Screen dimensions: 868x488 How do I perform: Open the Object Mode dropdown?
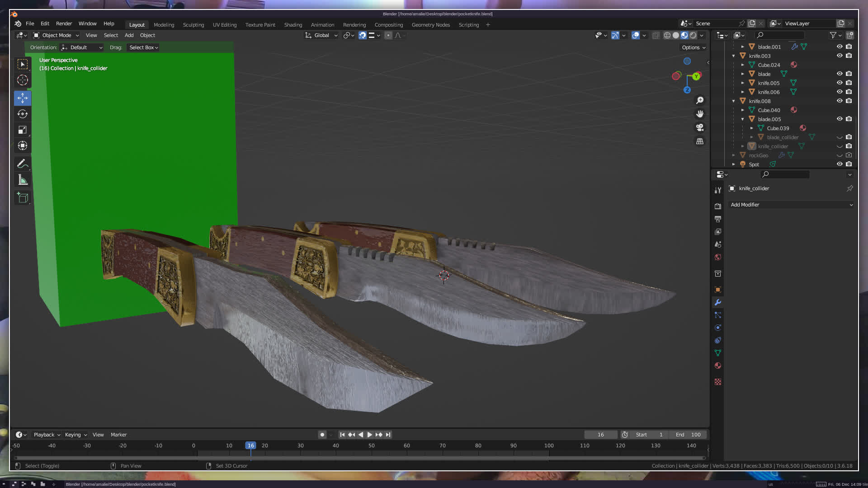tap(57, 35)
